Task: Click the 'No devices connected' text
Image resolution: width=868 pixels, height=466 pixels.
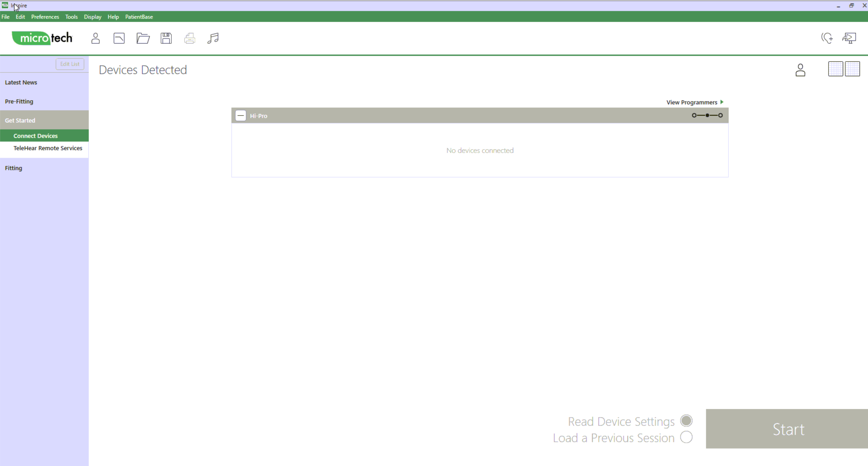Action: coord(480,150)
